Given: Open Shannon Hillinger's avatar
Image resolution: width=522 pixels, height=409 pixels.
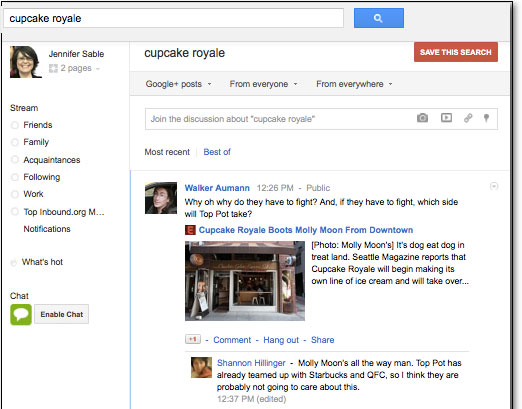Looking at the screenshot, I should (x=201, y=367).
